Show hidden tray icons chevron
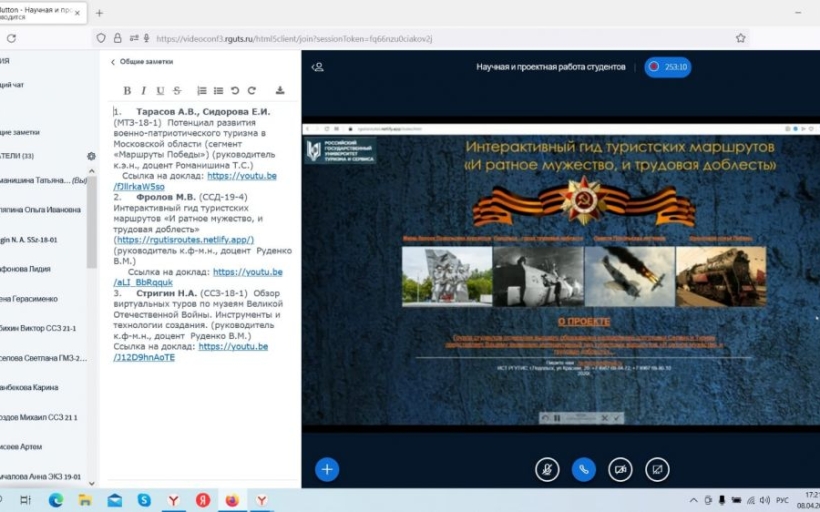This screenshot has width=820, height=512. pyautogui.click(x=693, y=500)
